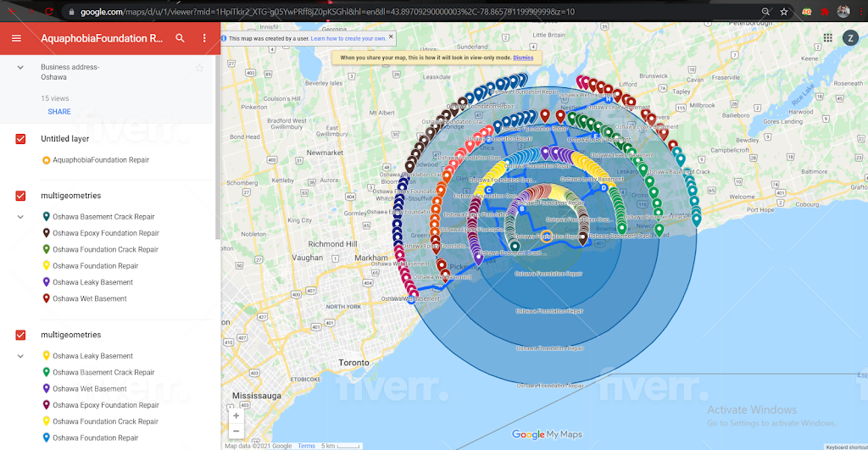Click the browser address bar URL
This screenshot has height=450, width=868.
(x=327, y=12)
